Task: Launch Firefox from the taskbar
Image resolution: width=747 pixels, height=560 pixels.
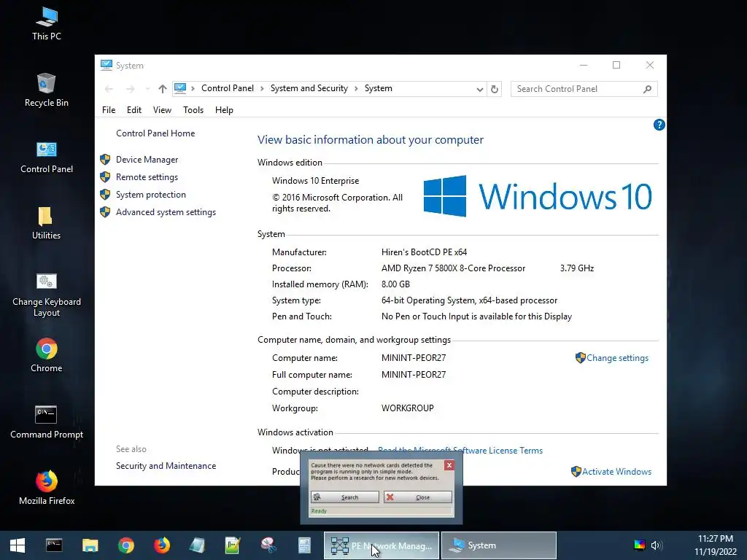Action: coord(162,545)
